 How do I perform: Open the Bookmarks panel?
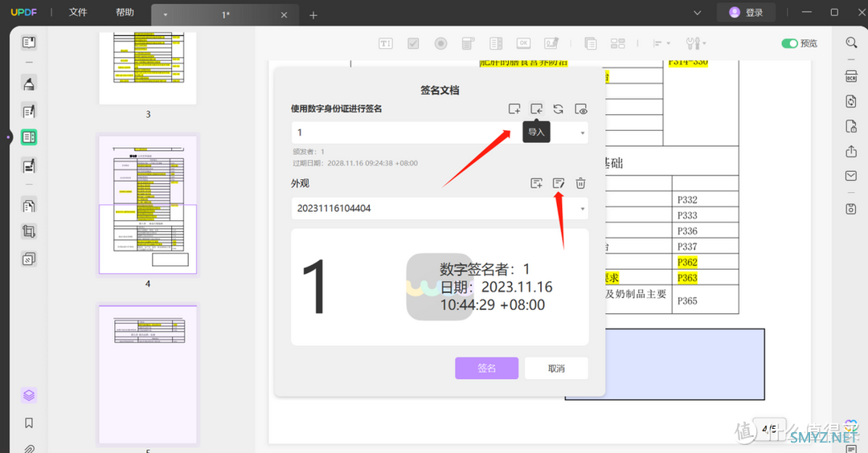tap(29, 423)
